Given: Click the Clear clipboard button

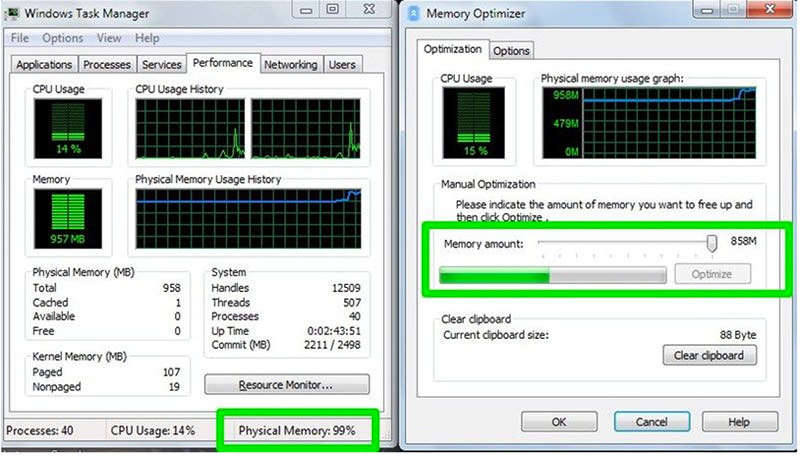Looking at the screenshot, I should pos(709,356).
